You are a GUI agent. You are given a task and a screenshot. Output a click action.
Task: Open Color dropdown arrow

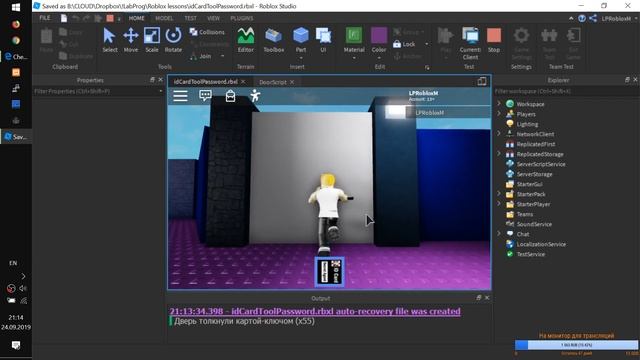coord(379,58)
